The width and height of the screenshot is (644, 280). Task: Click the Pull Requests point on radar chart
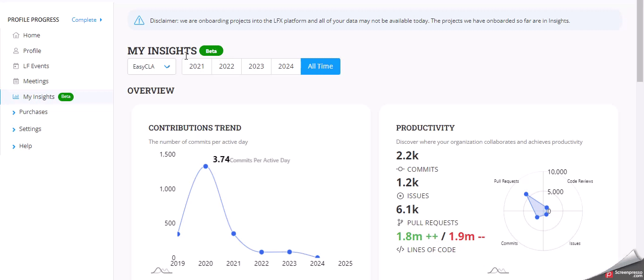coord(526,194)
